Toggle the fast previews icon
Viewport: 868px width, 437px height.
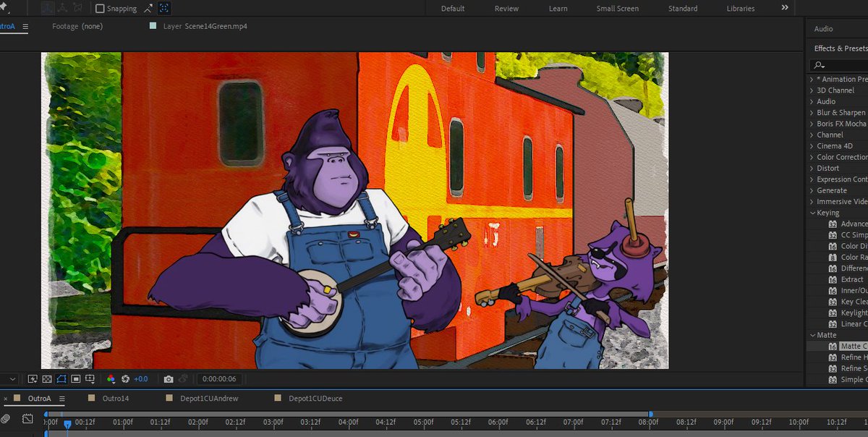point(33,378)
